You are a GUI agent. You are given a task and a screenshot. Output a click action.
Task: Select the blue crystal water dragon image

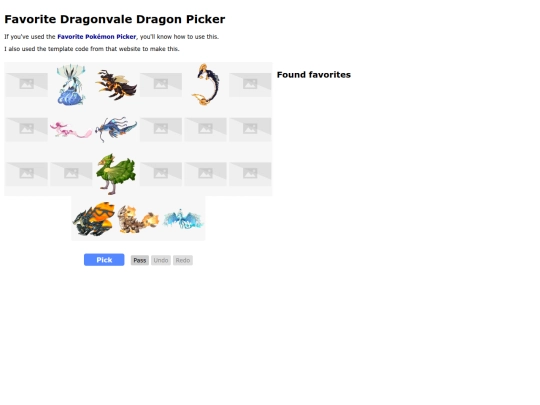tap(71, 84)
